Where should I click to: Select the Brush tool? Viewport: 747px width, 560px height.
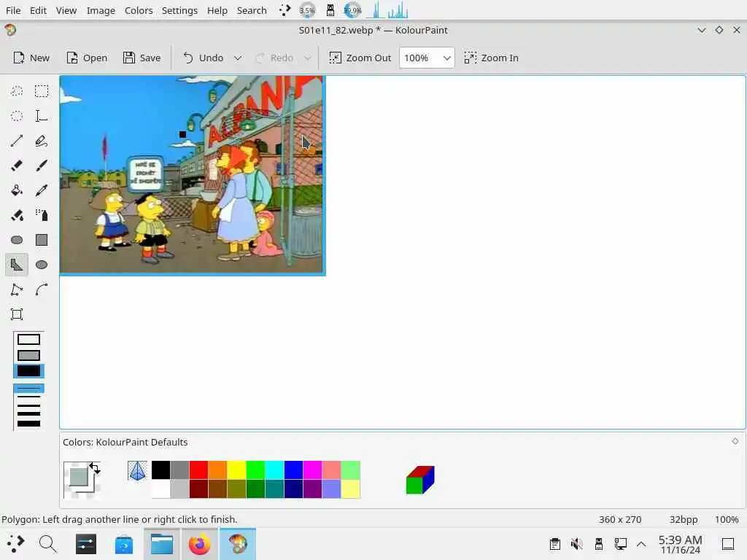click(42, 166)
